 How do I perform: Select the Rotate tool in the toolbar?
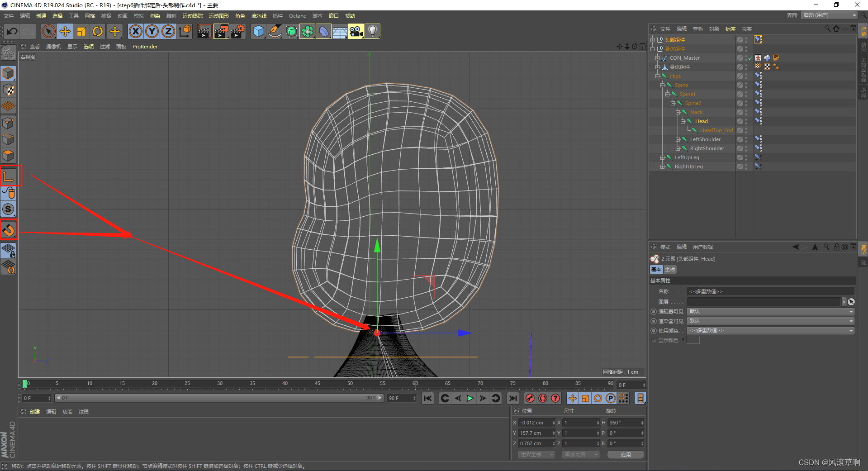(x=98, y=31)
